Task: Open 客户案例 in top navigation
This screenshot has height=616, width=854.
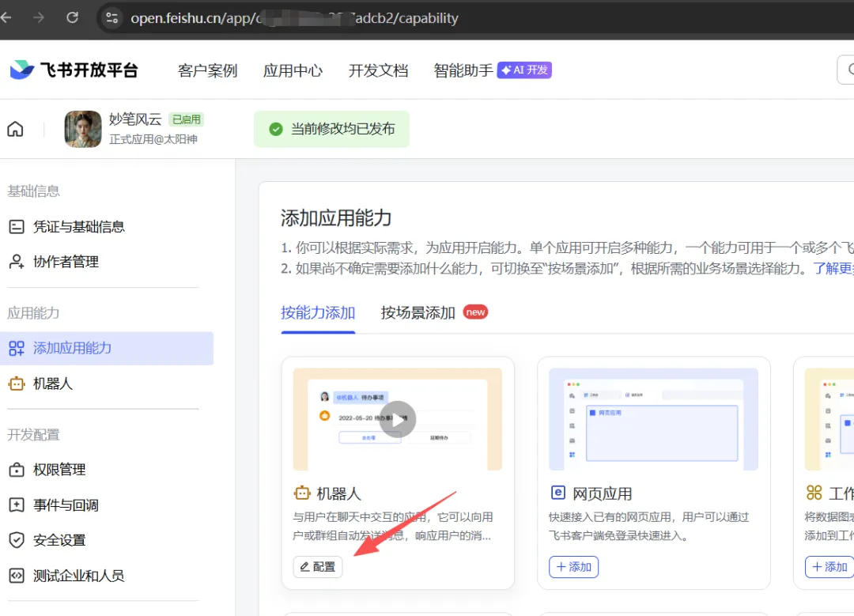Action: (x=207, y=70)
